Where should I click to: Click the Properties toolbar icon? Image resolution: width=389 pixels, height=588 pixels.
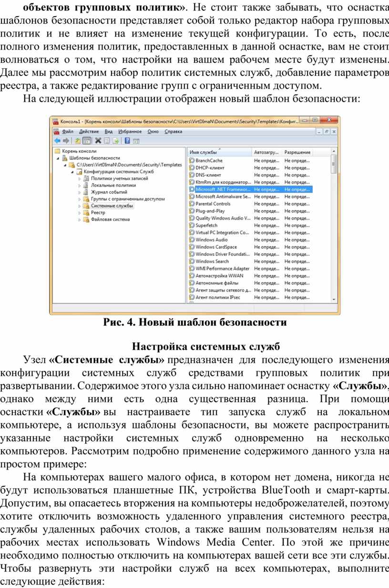coord(107,141)
